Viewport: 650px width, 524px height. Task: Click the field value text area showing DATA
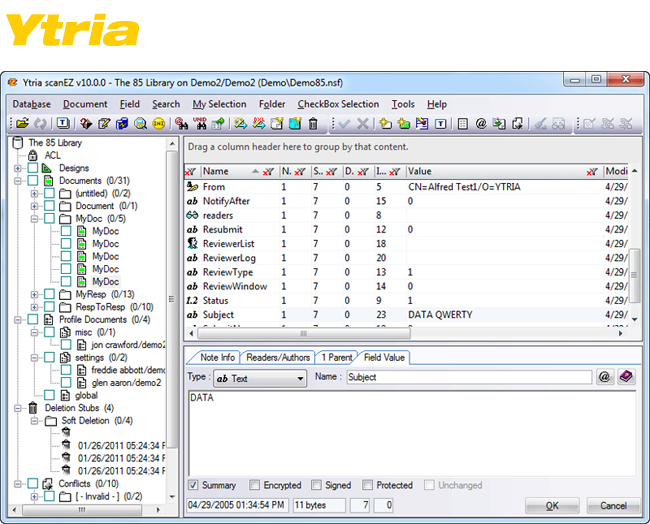tap(412, 433)
